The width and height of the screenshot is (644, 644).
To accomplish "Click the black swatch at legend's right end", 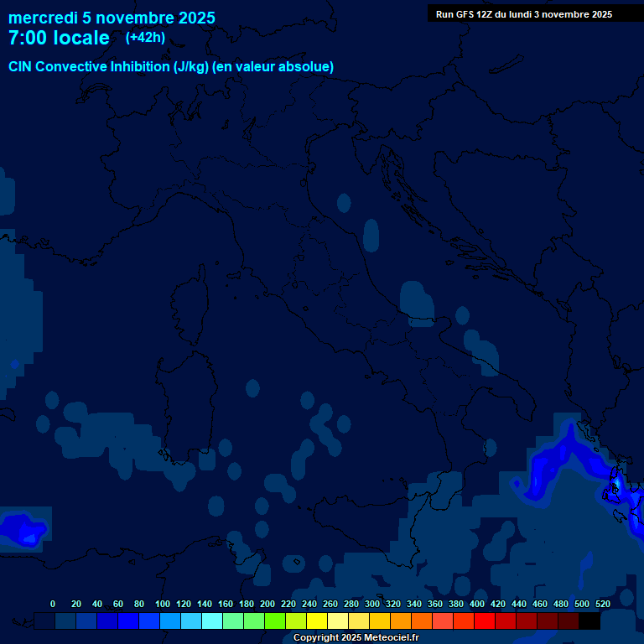I will pos(589,621).
